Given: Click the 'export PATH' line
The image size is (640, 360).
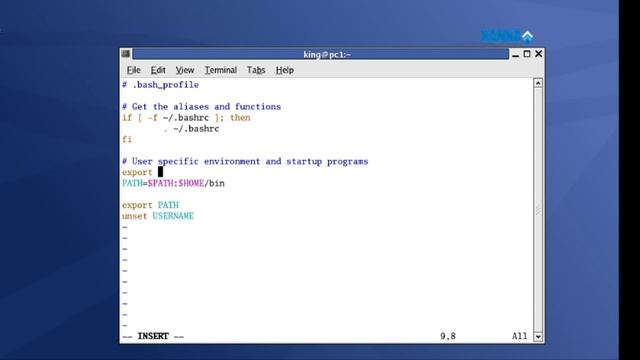Looking at the screenshot, I should pyautogui.click(x=150, y=205).
